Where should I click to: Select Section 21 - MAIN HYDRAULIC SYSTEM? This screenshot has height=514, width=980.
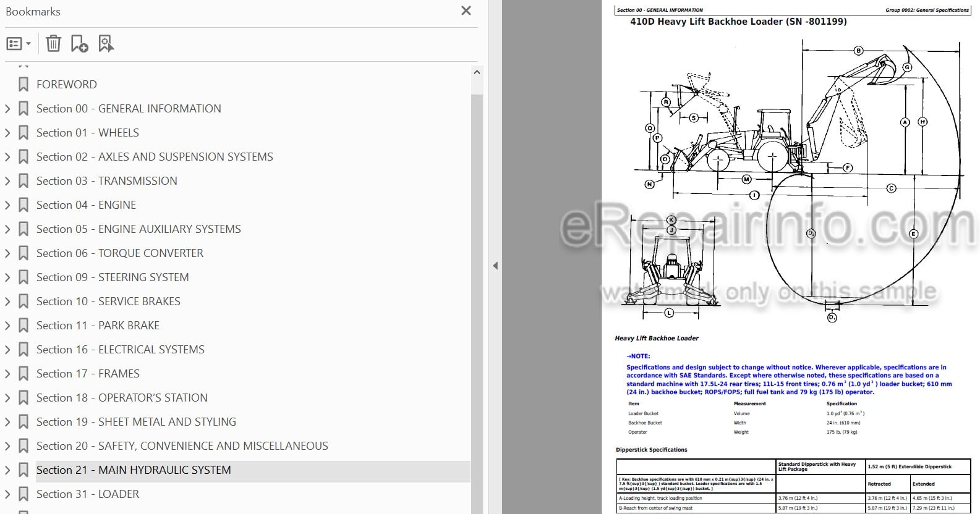pos(134,470)
